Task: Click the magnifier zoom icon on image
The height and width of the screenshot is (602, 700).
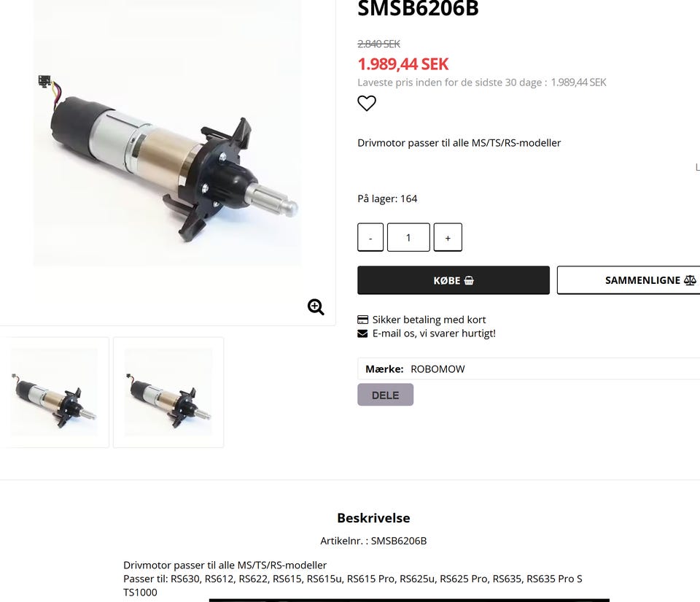Action: point(316,306)
